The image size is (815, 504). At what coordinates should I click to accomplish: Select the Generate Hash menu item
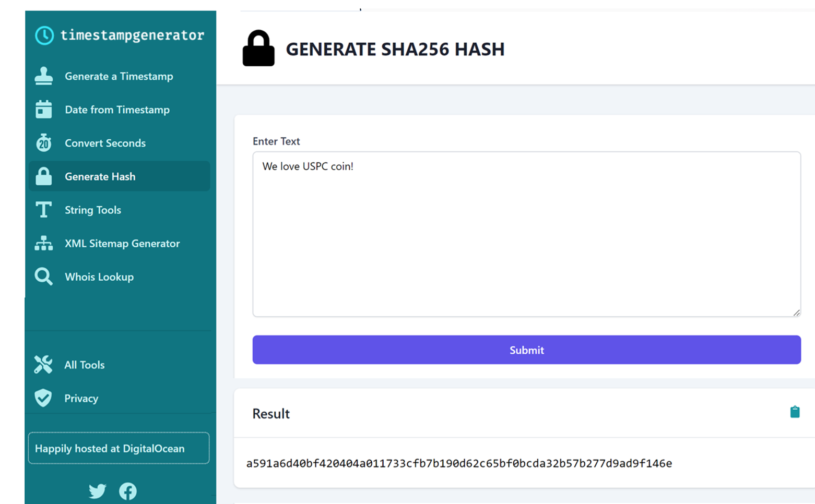point(100,176)
